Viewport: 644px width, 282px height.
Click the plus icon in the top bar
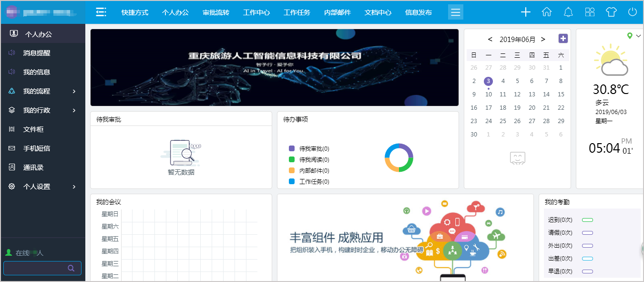[525, 12]
